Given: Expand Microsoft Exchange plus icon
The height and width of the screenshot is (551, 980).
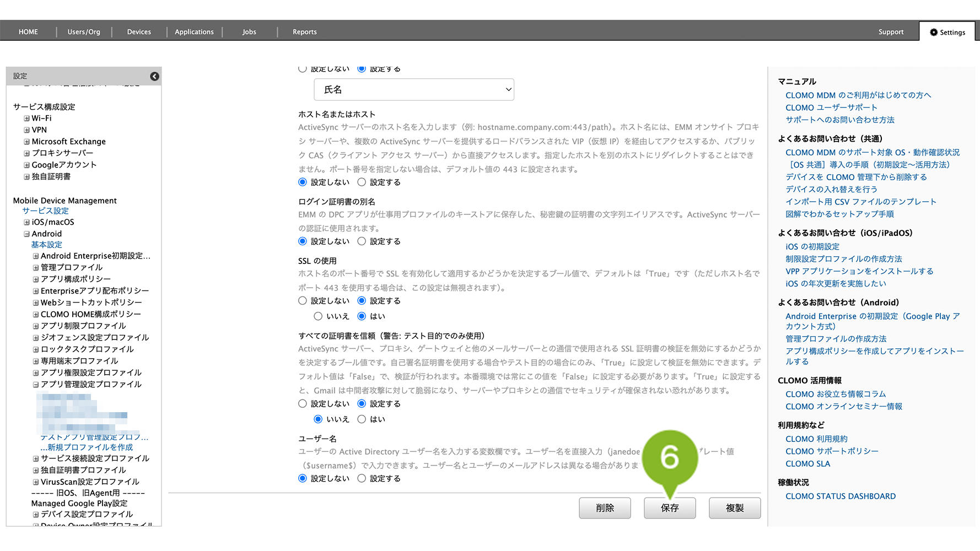Looking at the screenshot, I should [x=26, y=142].
